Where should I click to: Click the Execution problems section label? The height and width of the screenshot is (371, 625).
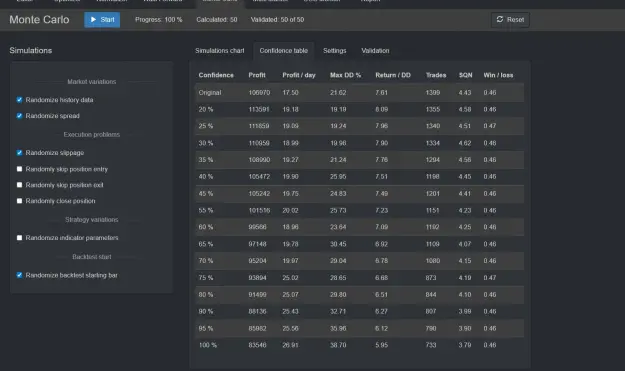click(92, 135)
